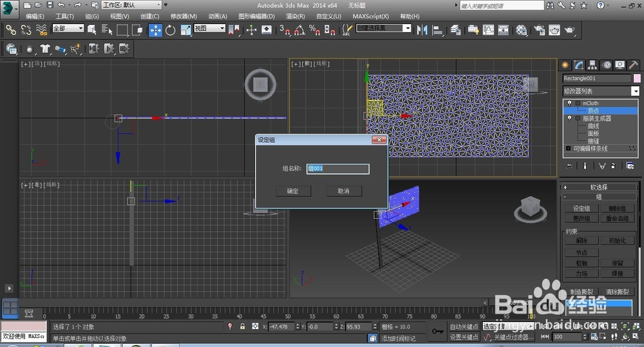644x347 pixels.
Task: Click the 设定组 button in the 组 rollout
Action: [x=582, y=208]
